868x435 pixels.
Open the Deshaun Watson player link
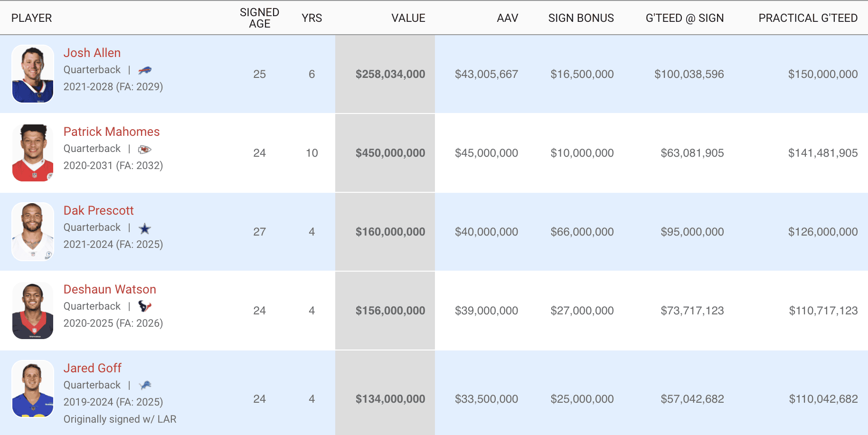point(110,289)
